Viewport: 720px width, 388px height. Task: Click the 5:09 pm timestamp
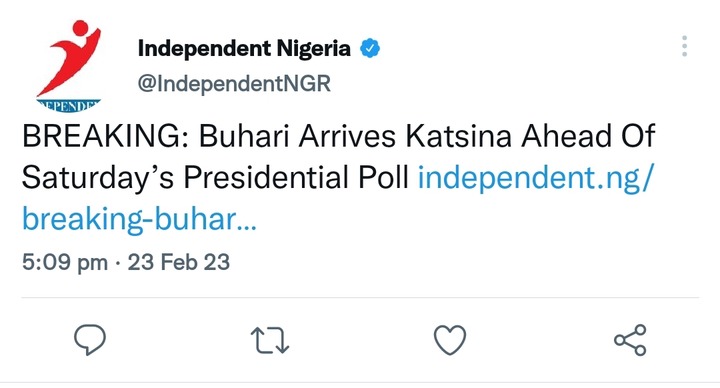click(x=65, y=263)
